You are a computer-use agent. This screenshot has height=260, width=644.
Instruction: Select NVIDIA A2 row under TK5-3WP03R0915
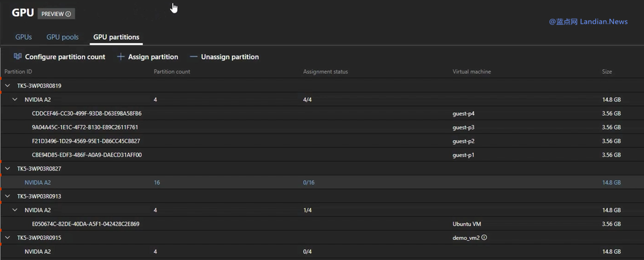point(322,251)
